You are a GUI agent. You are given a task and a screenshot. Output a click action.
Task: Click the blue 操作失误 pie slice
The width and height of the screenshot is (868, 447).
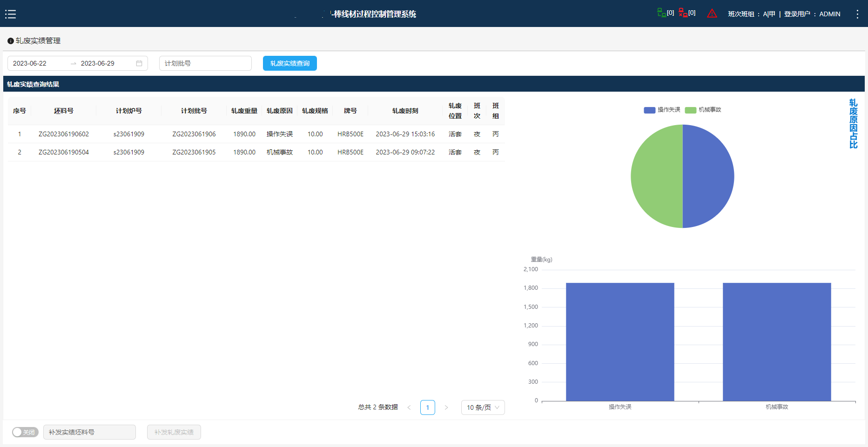(708, 176)
